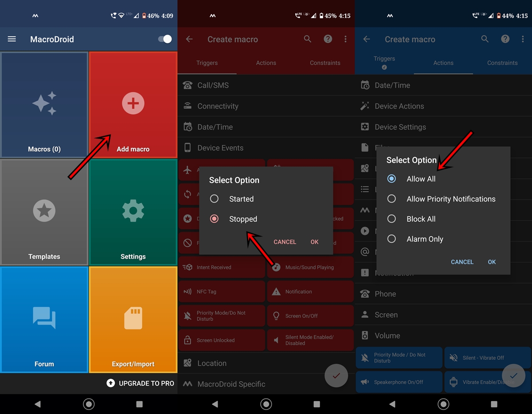This screenshot has height=414, width=532.
Task: Open the green Settings gear tile
Action: 133,212
